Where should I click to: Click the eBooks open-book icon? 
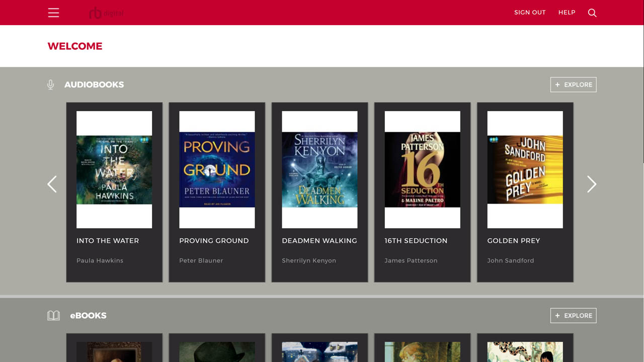point(53,316)
